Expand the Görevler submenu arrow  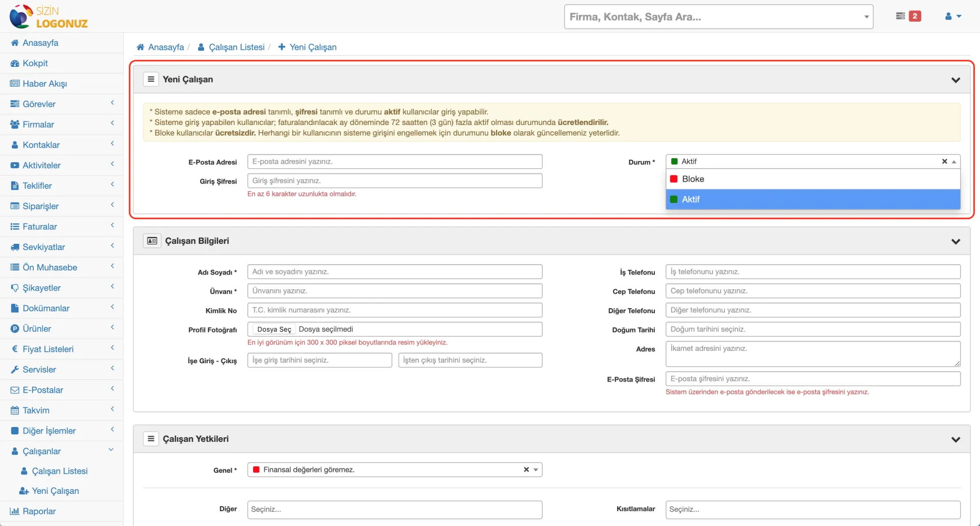coord(112,103)
